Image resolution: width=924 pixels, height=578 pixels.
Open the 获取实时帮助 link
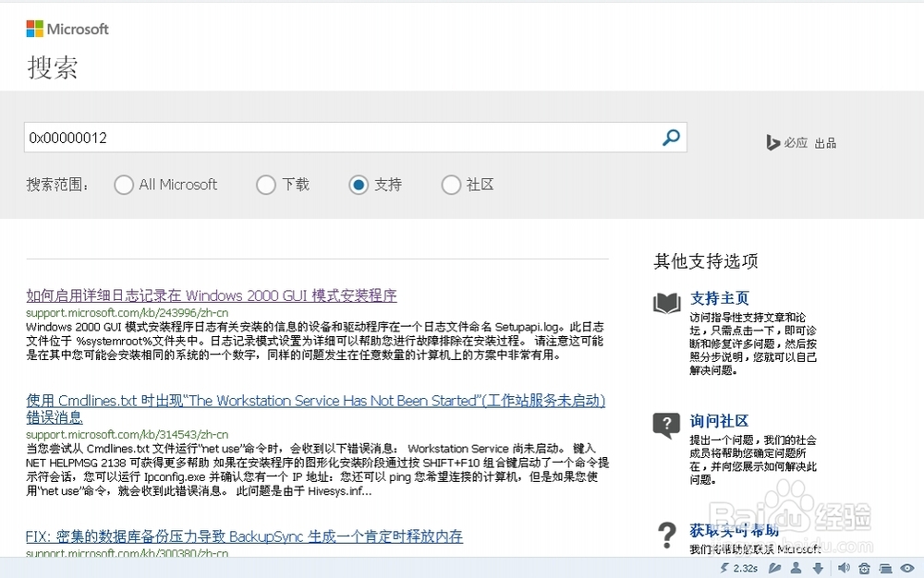click(735, 530)
